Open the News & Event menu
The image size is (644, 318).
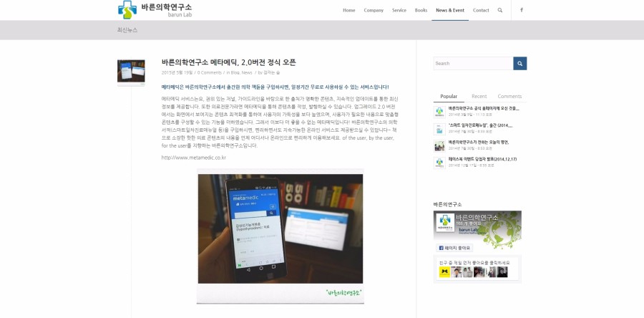coord(450,10)
